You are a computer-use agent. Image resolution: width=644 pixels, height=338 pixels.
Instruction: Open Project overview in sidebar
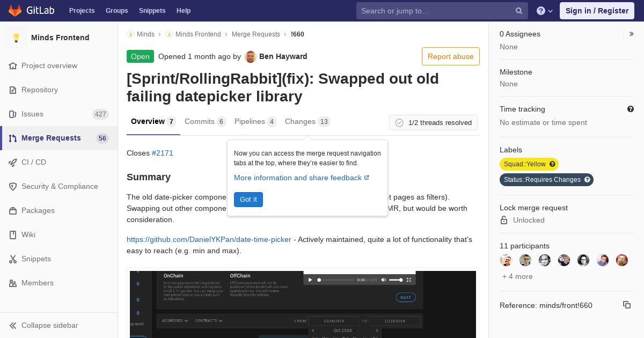point(59,65)
